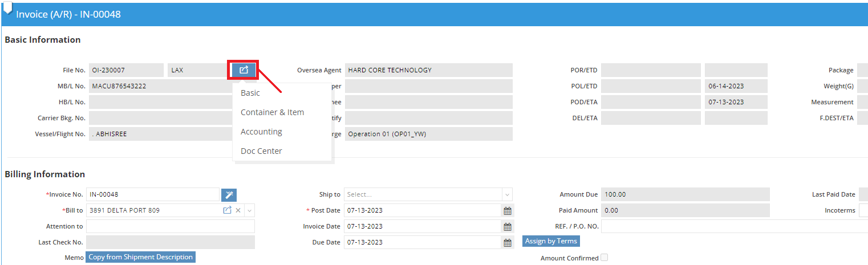Open the Due Date calendar picker

click(507, 243)
